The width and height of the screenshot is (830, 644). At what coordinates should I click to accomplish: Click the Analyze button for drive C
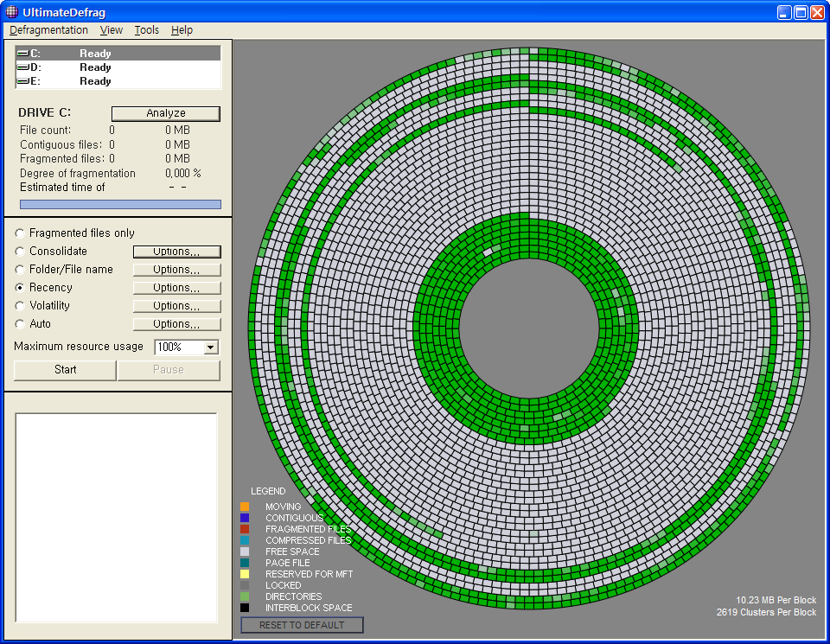pos(166,113)
